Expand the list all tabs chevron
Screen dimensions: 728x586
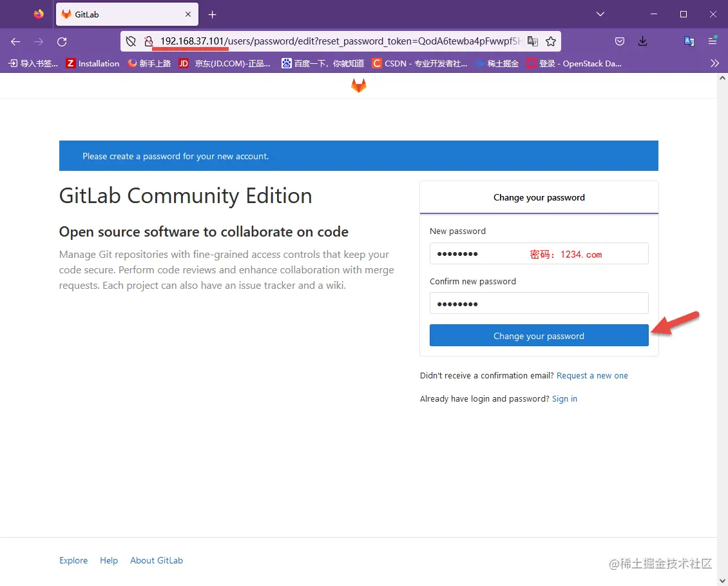tap(600, 14)
